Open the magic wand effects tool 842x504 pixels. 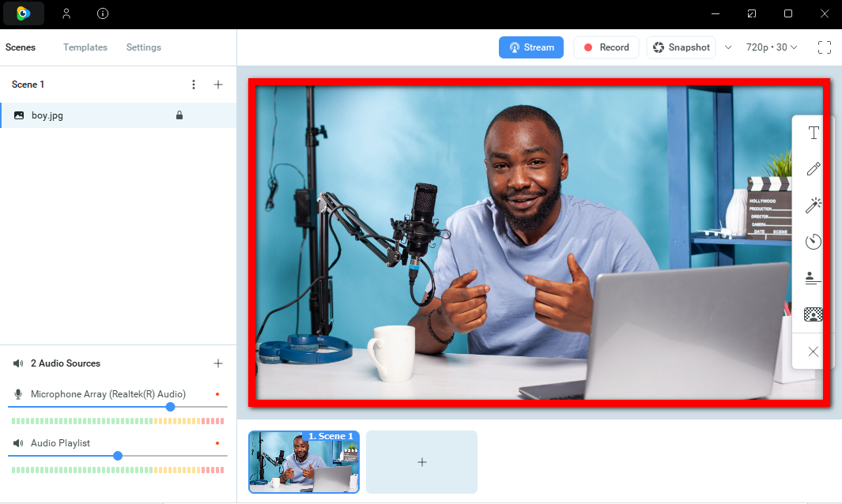[813, 205]
